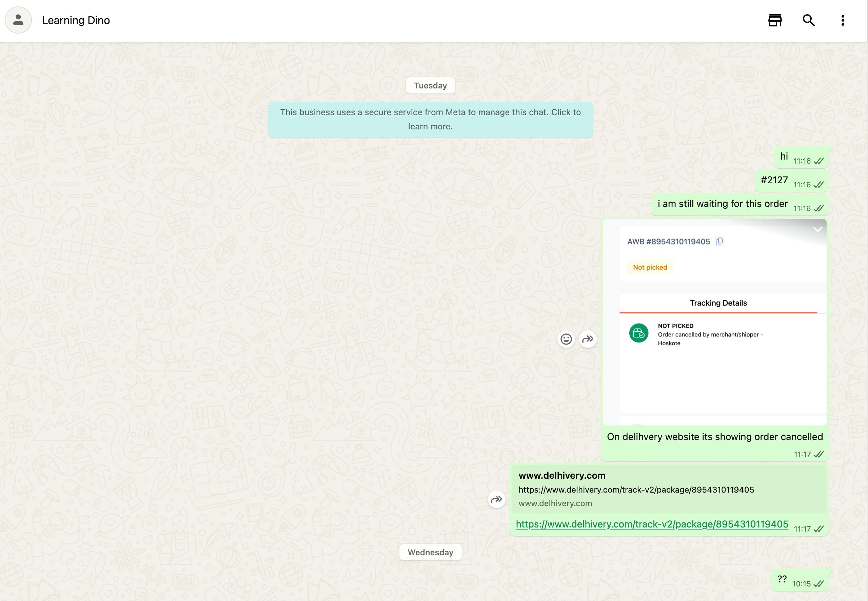This screenshot has height=601, width=868.
Task: Select 'i am still waiting for this order' message
Action: (x=740, y=205)
